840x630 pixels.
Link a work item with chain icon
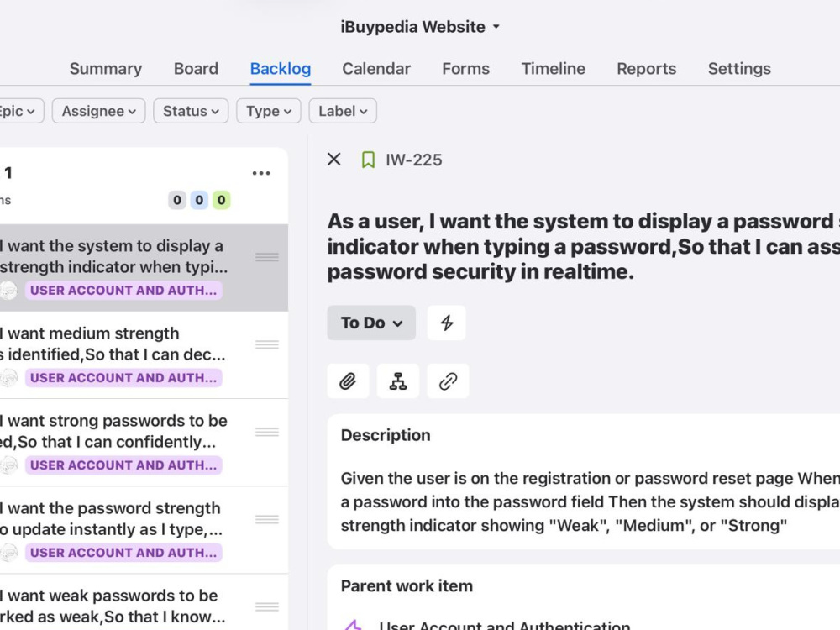448,381
